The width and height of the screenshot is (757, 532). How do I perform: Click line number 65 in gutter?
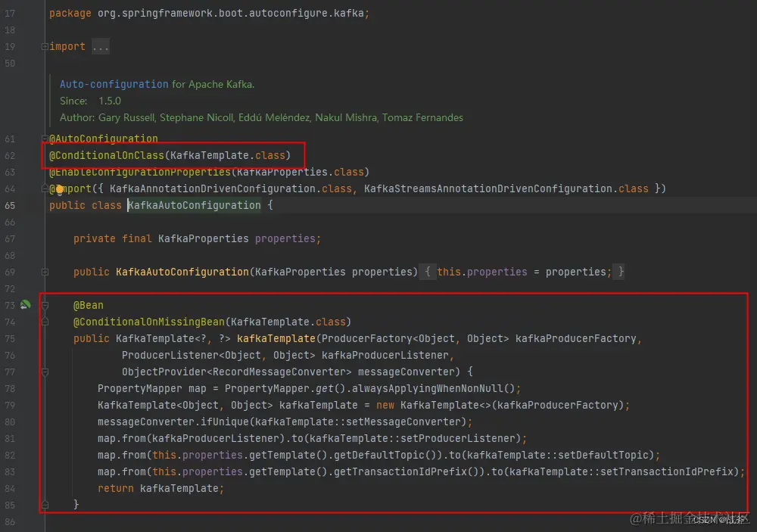pyautogui.click(x=10, y=205)
